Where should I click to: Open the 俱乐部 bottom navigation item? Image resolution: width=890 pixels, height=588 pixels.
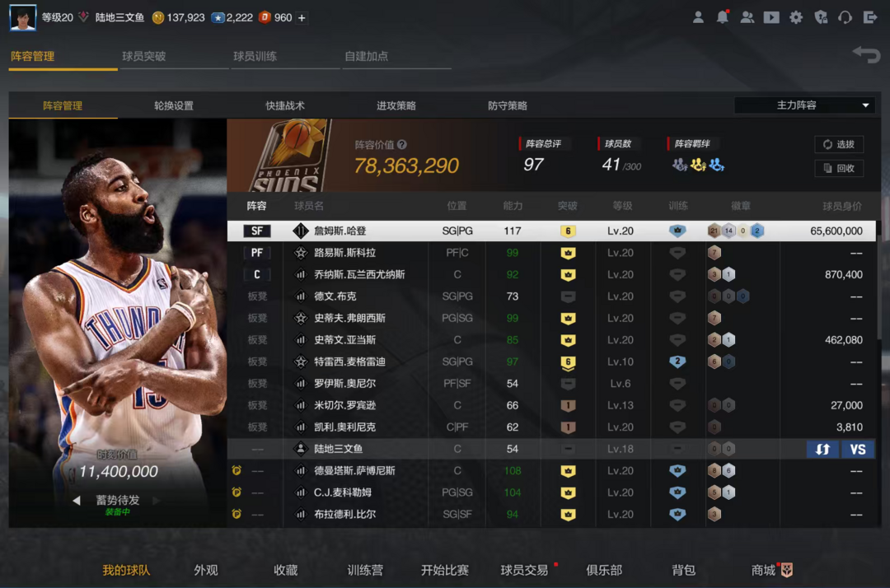604,570
